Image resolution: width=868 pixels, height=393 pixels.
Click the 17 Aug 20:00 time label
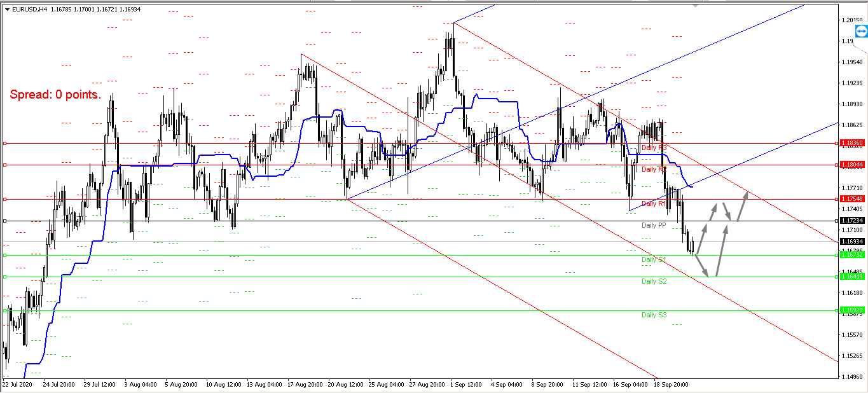pos(305,385)
